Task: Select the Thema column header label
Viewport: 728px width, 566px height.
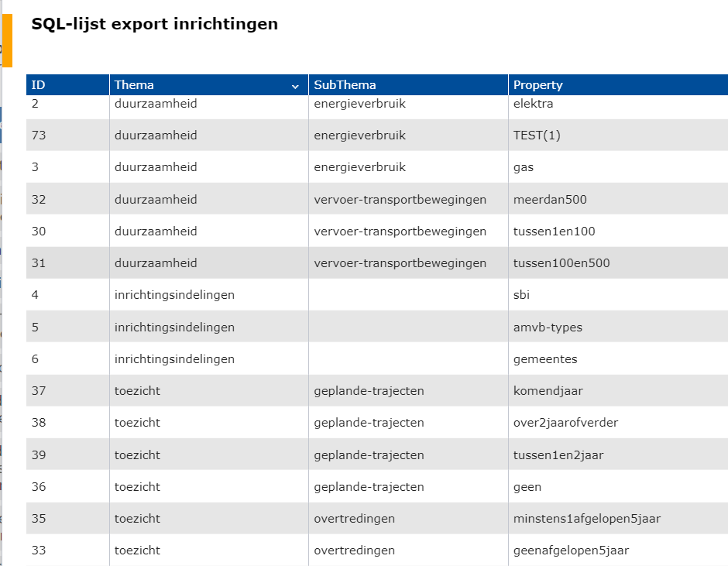Action: (x=134, y=85)
